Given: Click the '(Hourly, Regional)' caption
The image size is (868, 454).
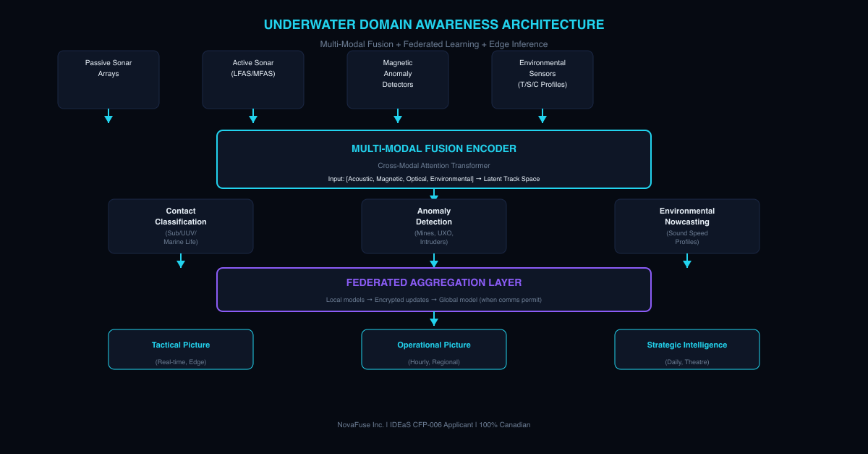Looking at the screenshot, I should pyautogui.click(x=434, y=362).
